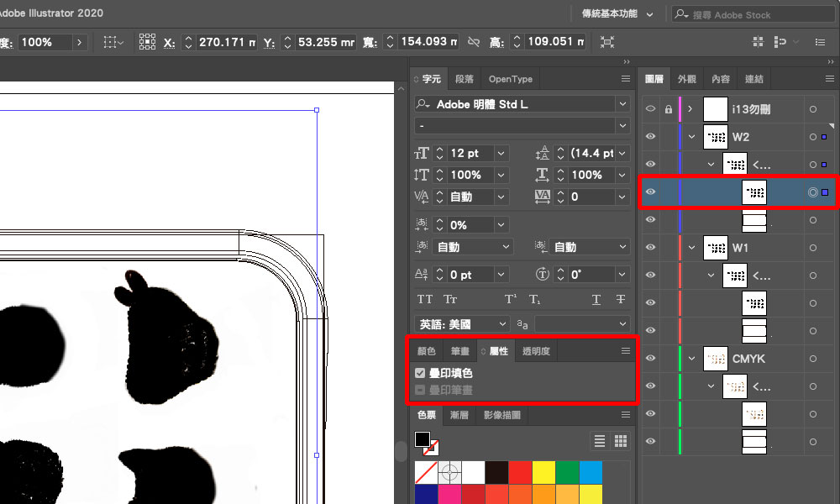Open the Adobe 明體 Std L font dropdown
Viewport: 840px width, 504px height.
[622, 104]
